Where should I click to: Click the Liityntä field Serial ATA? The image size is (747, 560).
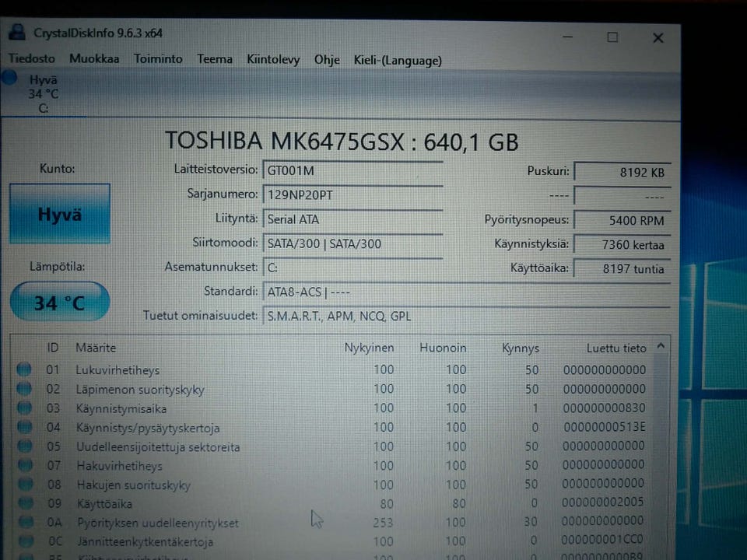pyautogui.click(x=352, y=219)
